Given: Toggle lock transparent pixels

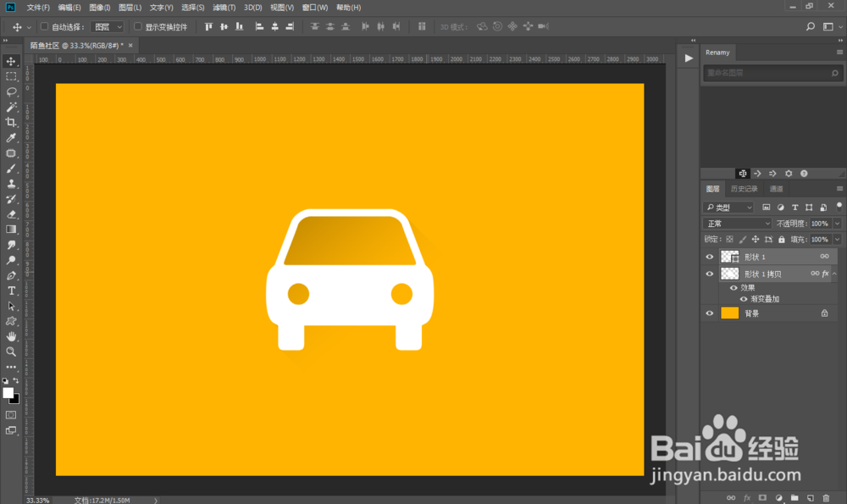Looking at the screenshot, I should click(729, 240).
